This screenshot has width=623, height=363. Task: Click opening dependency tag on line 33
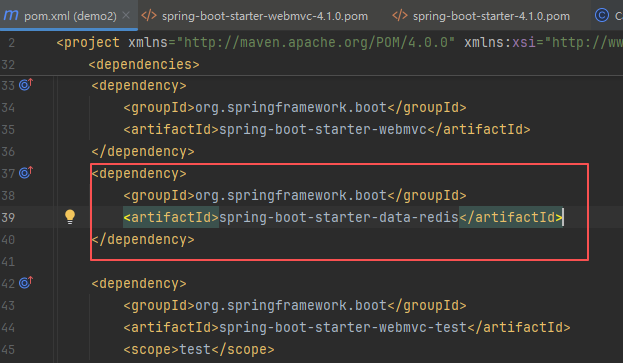point(139,85)
